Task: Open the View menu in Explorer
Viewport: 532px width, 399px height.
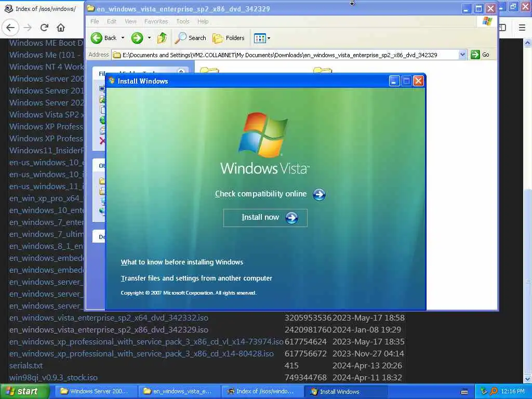Action: (x=130, y=21)
